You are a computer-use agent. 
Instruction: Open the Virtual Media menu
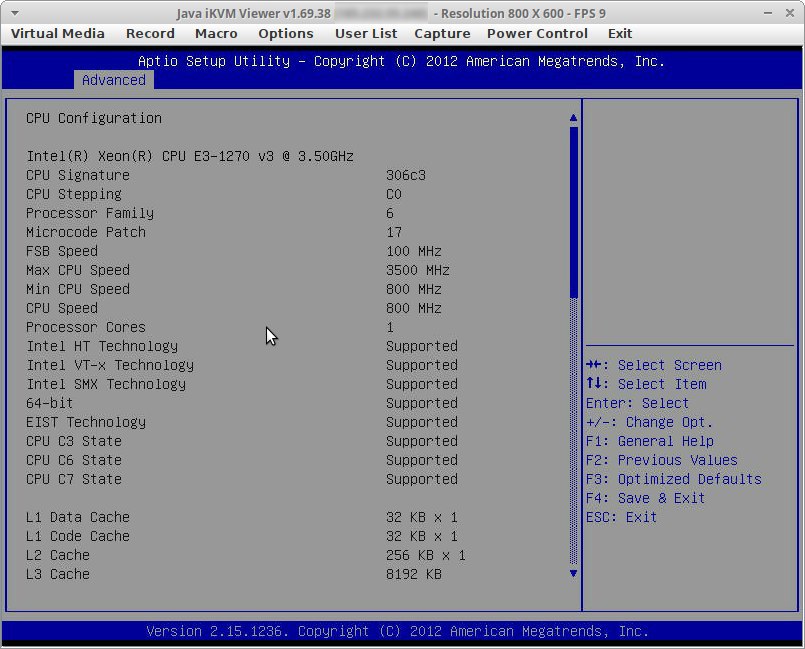[x=58, y=33]
